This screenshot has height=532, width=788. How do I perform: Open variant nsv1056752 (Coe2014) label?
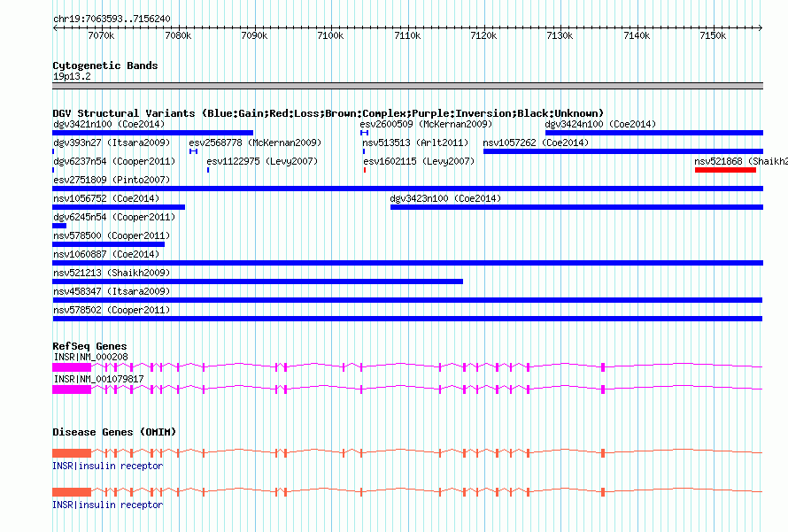pos(106,198)
